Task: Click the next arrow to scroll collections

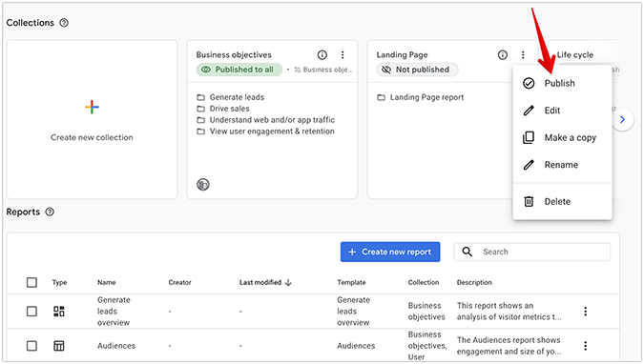Action: [623, 119]
